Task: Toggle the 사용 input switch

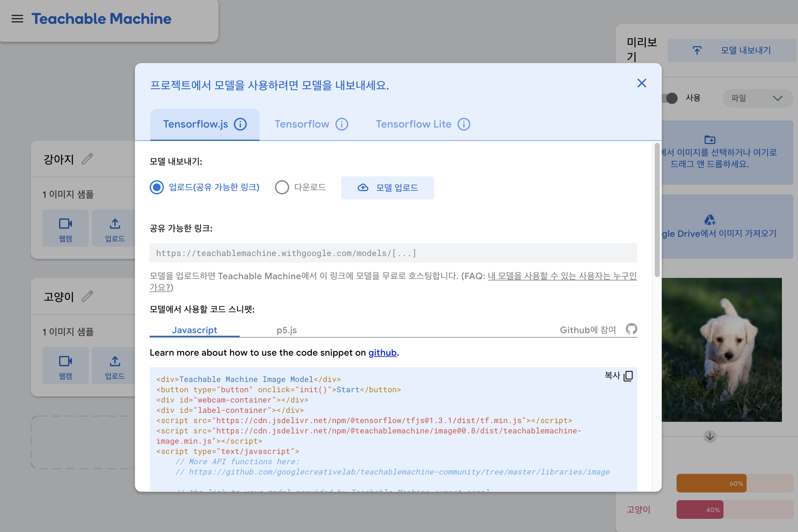Action: coord(670,98)
